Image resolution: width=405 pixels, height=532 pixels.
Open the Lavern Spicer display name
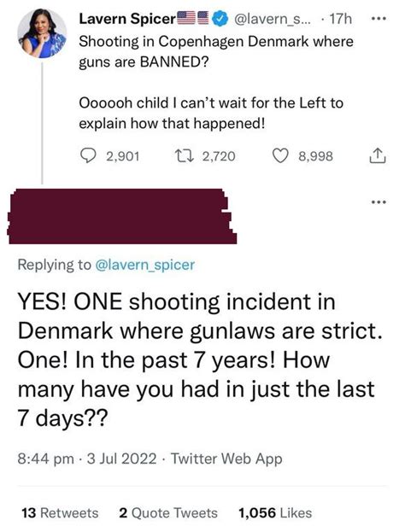pos(127,19)
